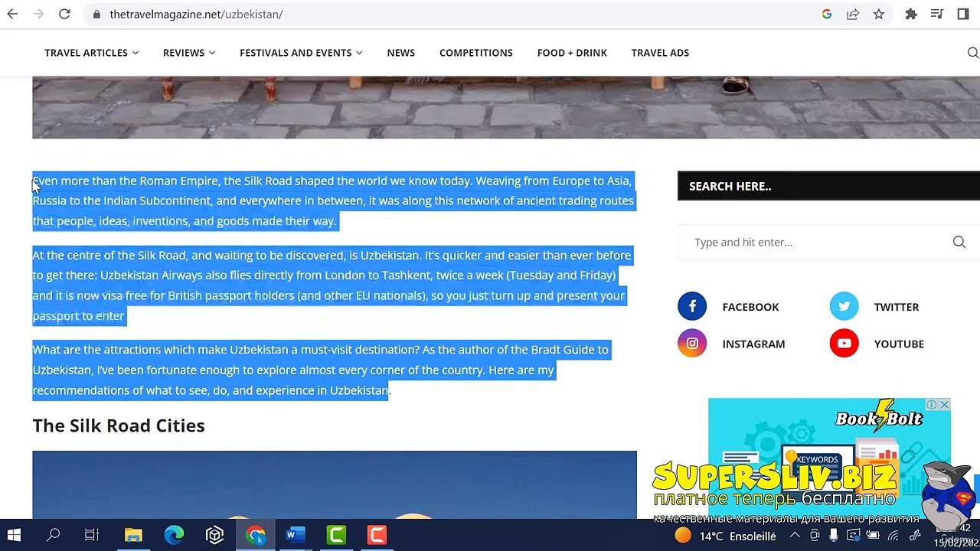Screen dimensions: 980x551
Task: Open the media control icon in the toolbar
Action: tap(936, 14)
